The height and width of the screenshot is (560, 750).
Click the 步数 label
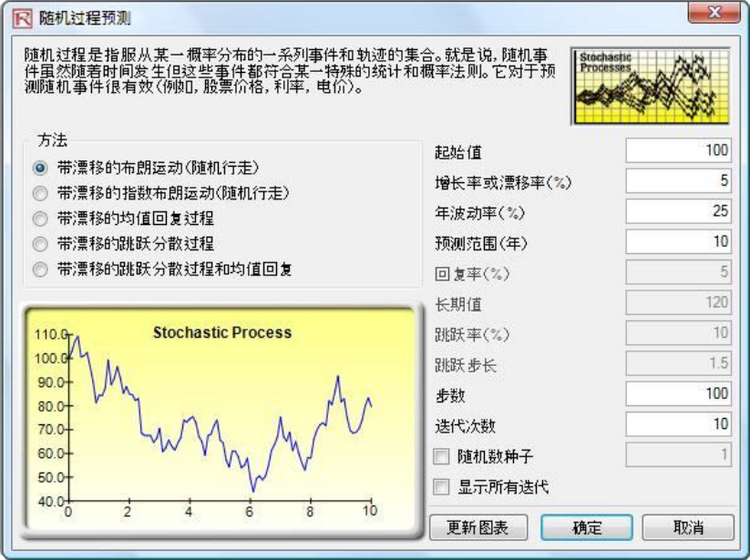click(x=450, y=395)
